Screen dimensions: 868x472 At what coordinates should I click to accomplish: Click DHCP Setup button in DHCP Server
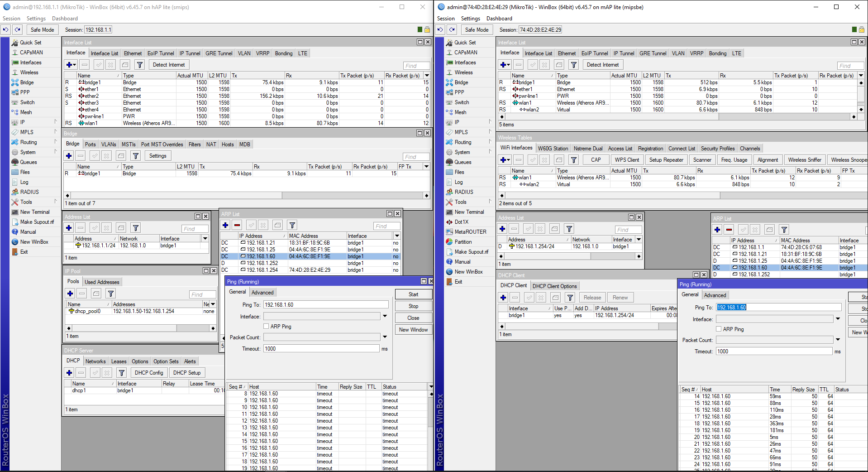[x=187, y=373]
